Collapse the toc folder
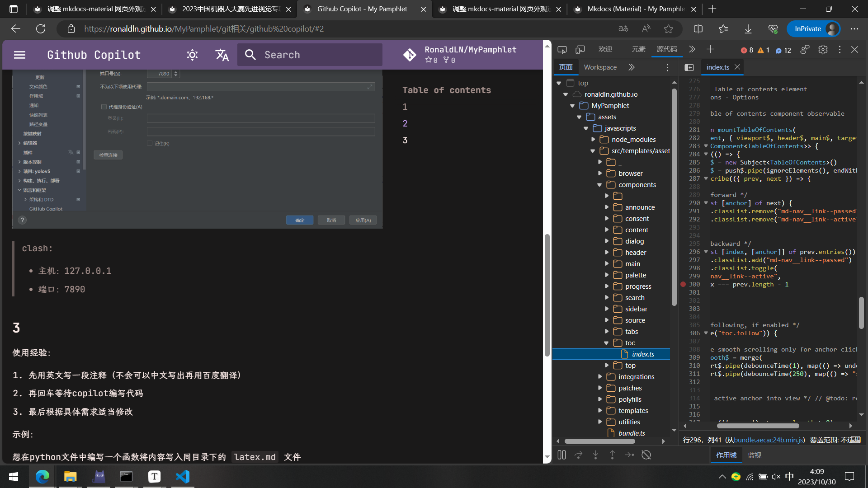The height and width of the screenshot is (488, 868). (x=607, y=343)
